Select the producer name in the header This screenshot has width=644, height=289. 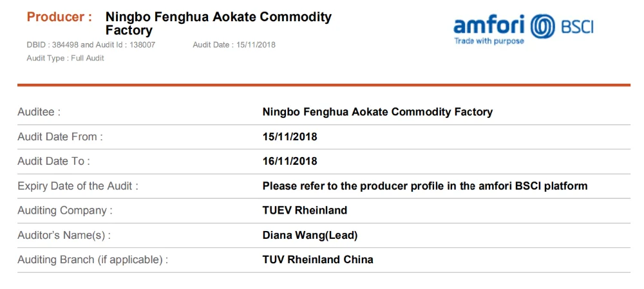[218, 23]
